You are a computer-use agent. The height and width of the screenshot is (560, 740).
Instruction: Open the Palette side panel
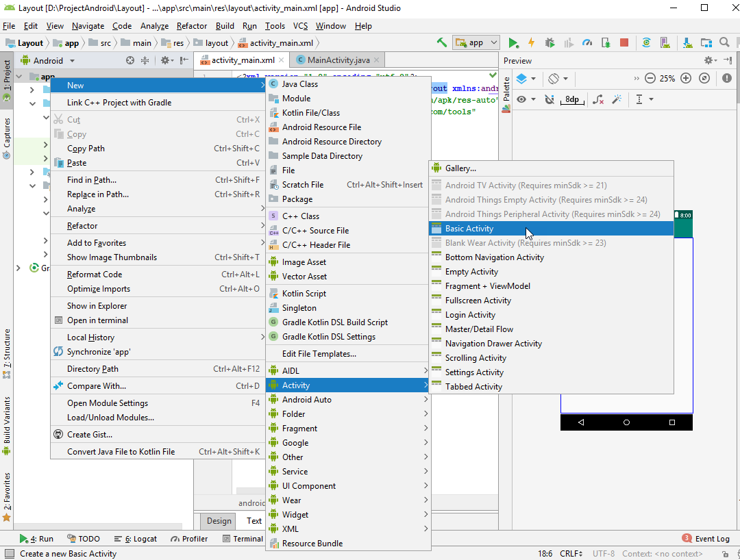pyautogui.click(x=506, y=95)
